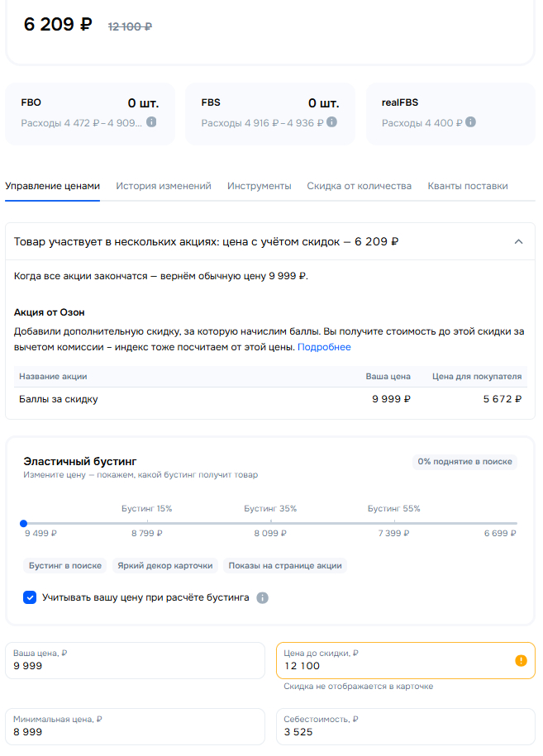Image resolution: width=543 pixels, height=756 pixels.
Task: Follow the 'Подробнее' link
Action: 324,347
